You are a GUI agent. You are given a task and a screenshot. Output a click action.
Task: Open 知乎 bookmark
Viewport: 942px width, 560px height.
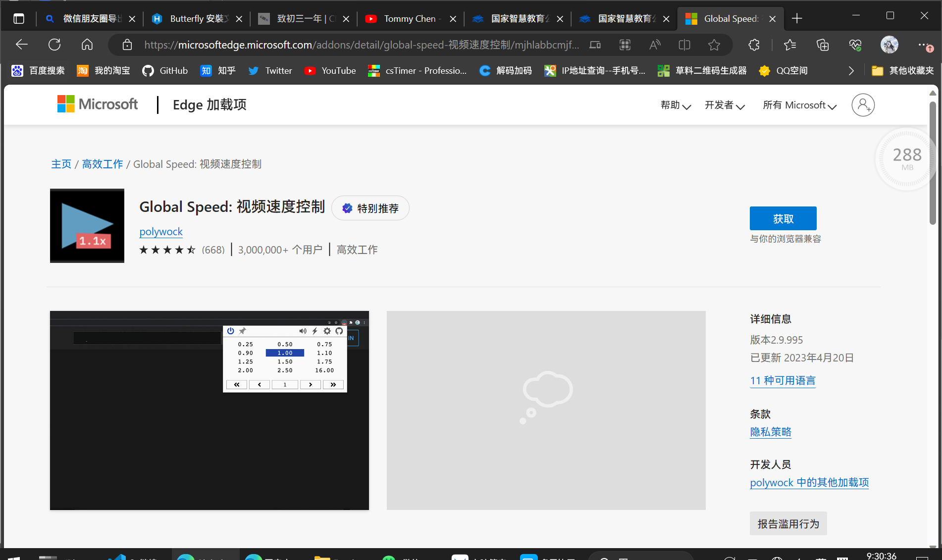click(x=218, y=71)
